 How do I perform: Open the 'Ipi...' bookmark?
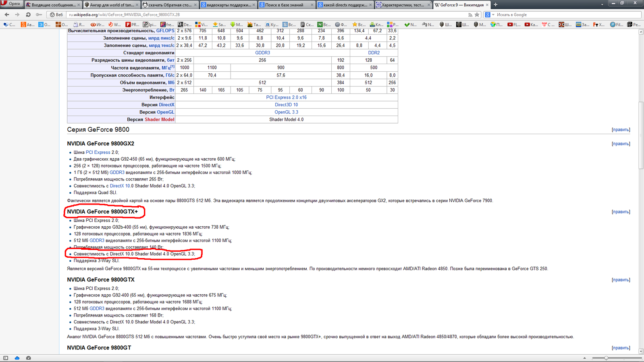coord(150,25)
